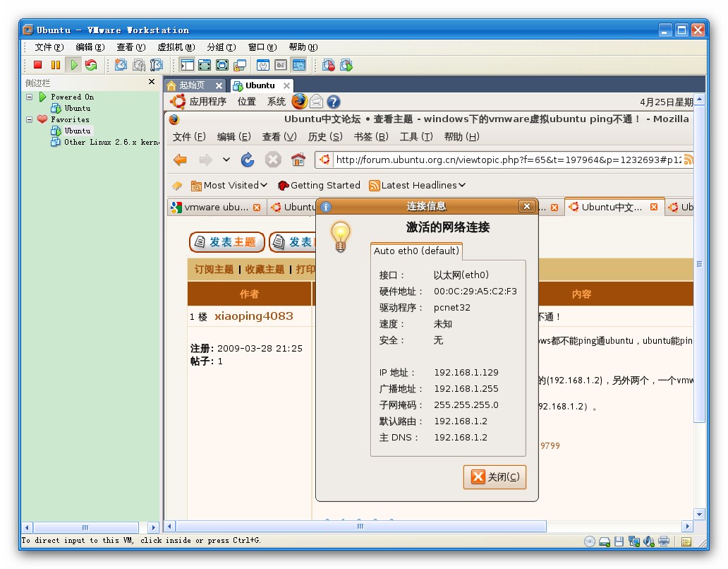Open VMware 帮助 menu
728x569 pixels.
pos(303,47)
